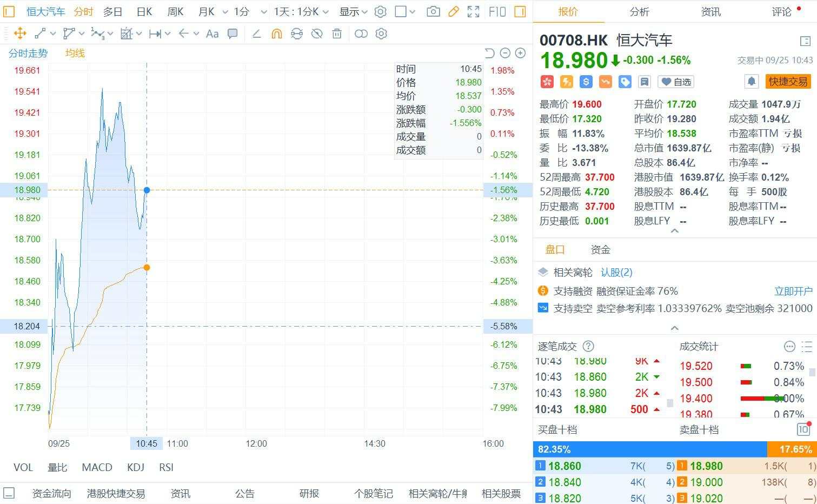Delete all drawings with trash icon

click(x=337, y=34)
